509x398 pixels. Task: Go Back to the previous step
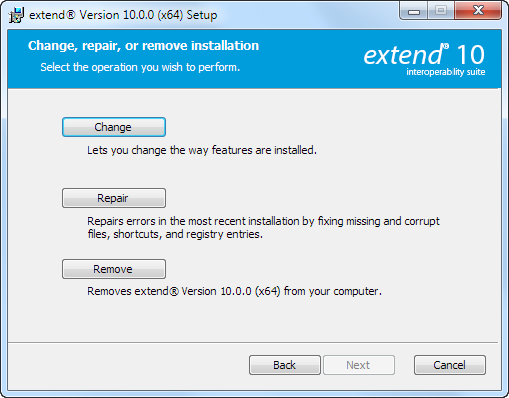point(285,365)
